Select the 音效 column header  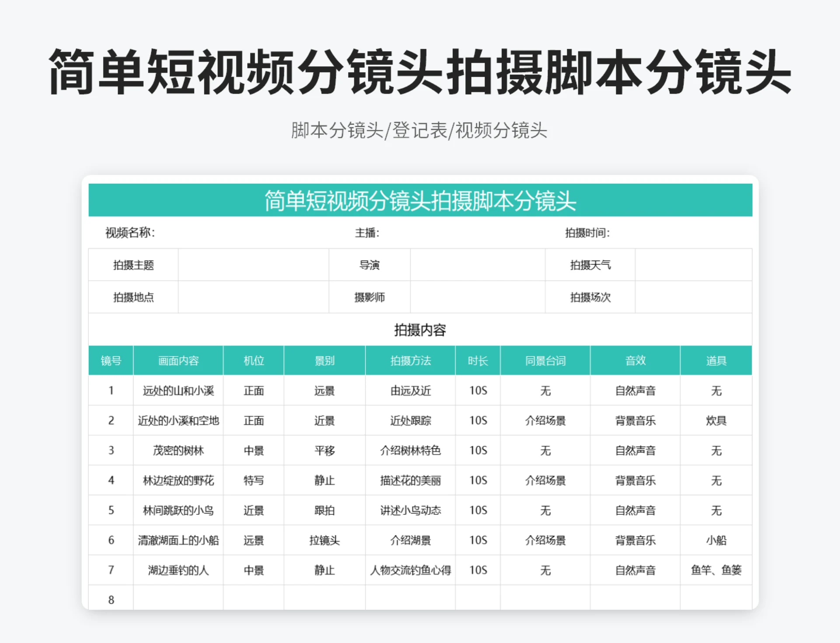[635, 360]
